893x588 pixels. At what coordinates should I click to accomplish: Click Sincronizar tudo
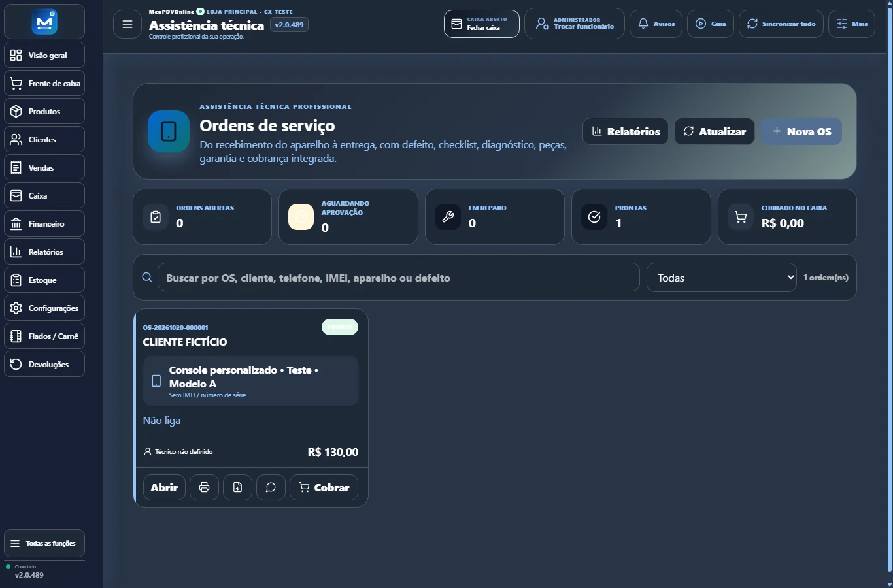(781, 24)
